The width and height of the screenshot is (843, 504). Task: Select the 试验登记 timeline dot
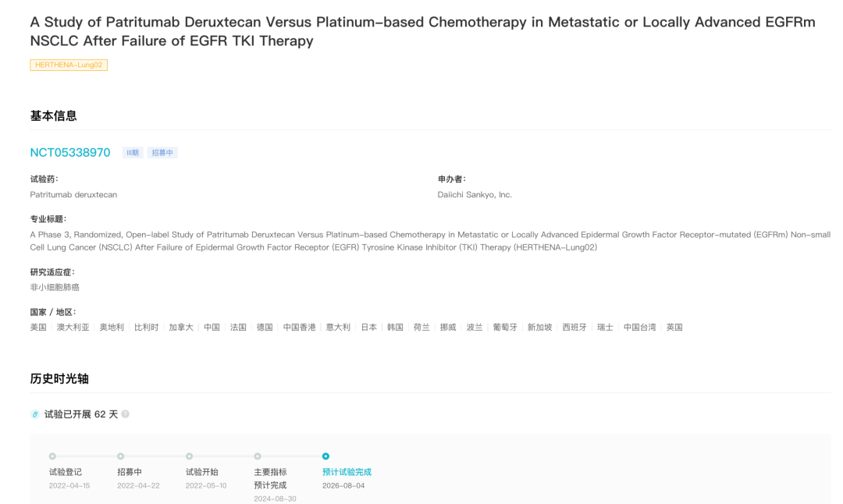pos(52,456)
